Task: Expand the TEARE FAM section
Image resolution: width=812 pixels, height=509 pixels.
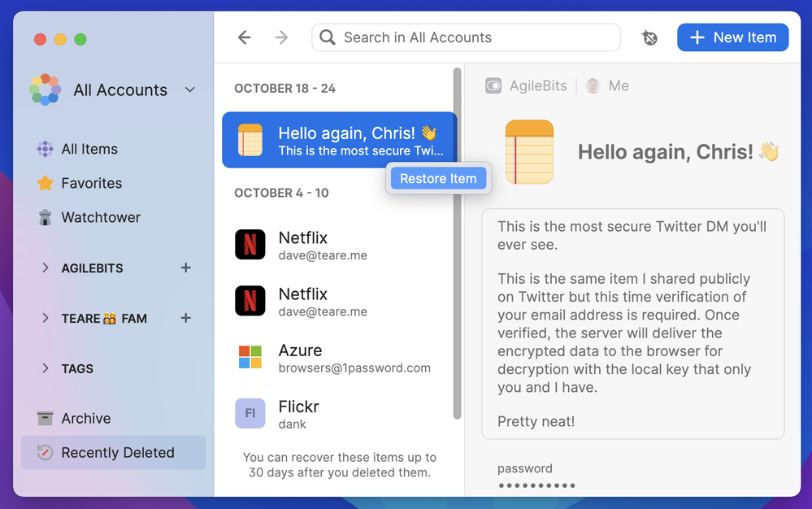Action: coord(46,318)
